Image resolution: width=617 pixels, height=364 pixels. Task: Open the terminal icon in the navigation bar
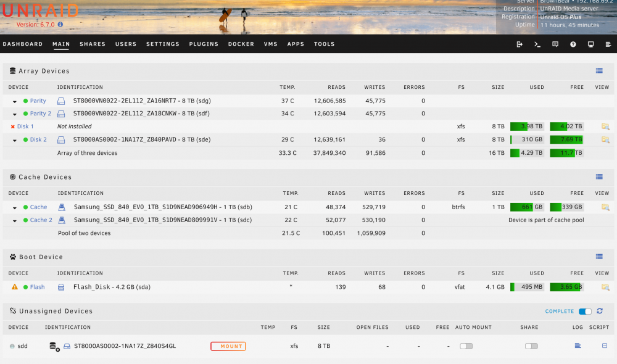pos(537,44)
